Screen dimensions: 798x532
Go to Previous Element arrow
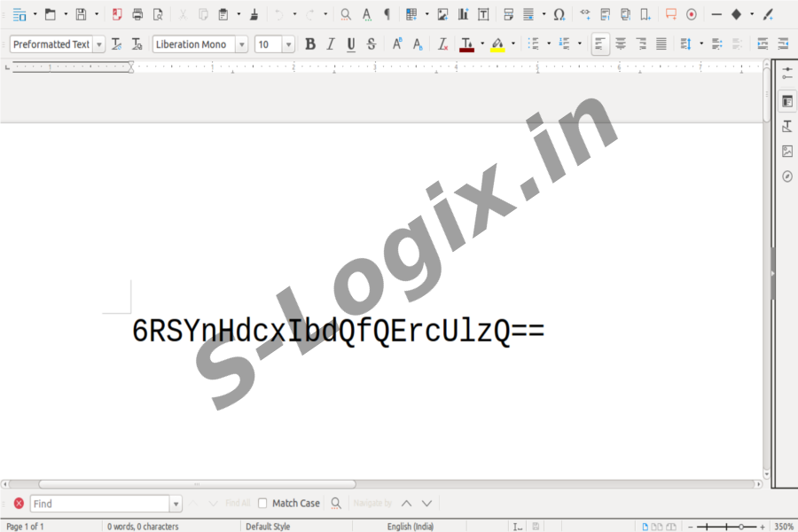407,504
